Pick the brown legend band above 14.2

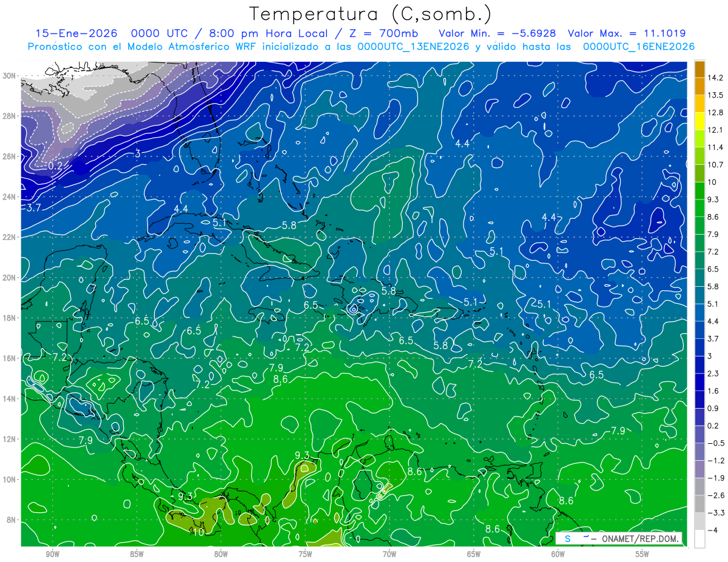(699, 69)
